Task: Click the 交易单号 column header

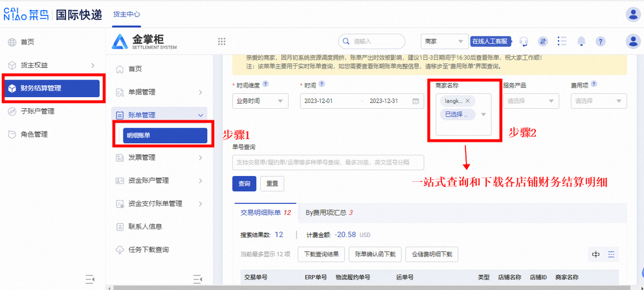Action: (256, 277)
